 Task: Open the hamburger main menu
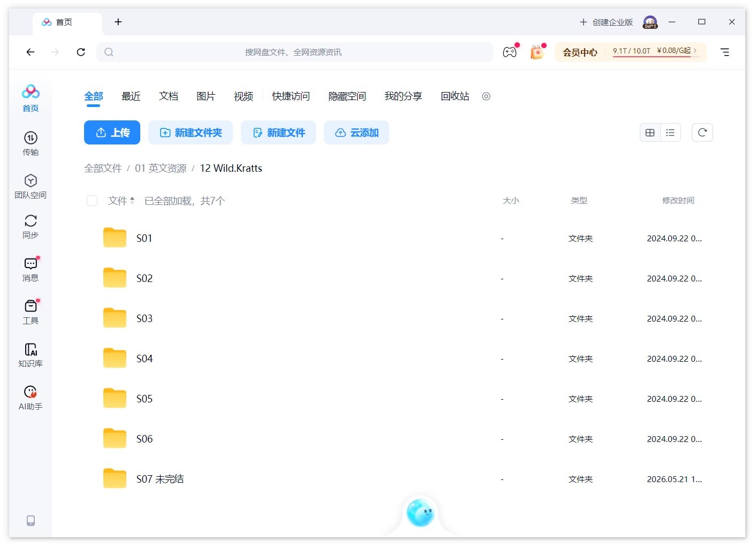pyautogui.click(x=725, y=52)
